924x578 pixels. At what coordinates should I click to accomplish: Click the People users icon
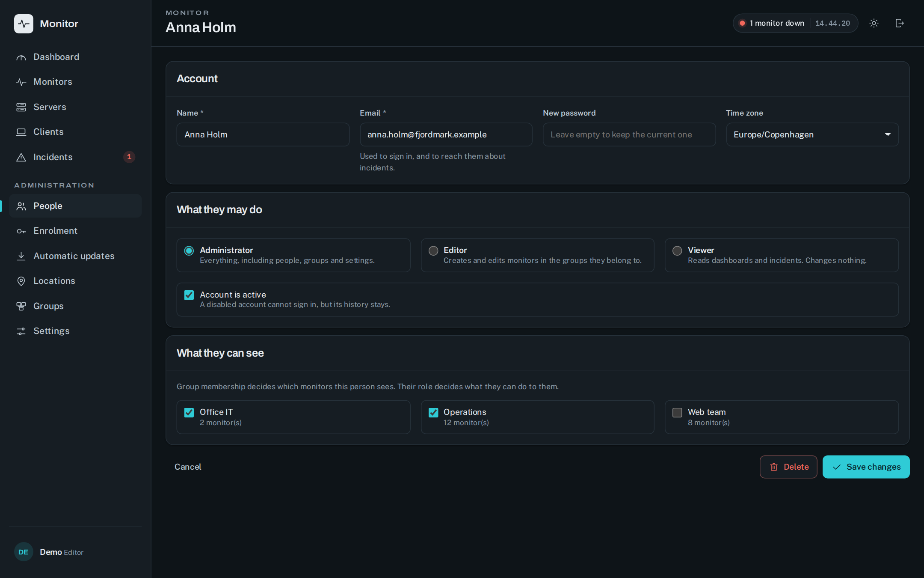(x=21, y=206)
